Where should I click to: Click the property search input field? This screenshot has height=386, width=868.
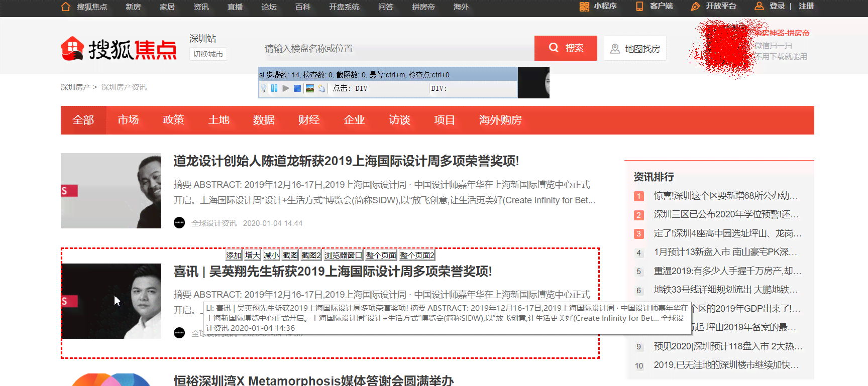(x=396, y=49)
